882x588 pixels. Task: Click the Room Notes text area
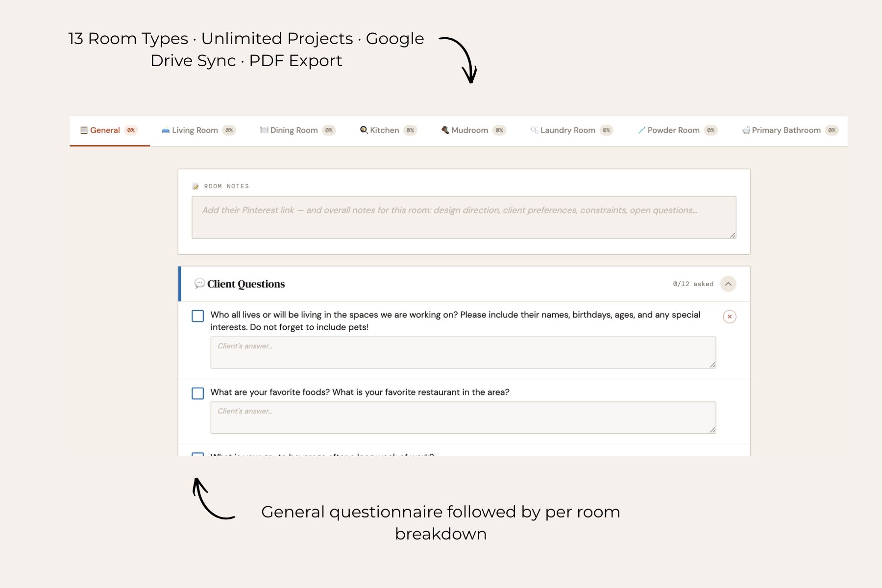[464, 218]
